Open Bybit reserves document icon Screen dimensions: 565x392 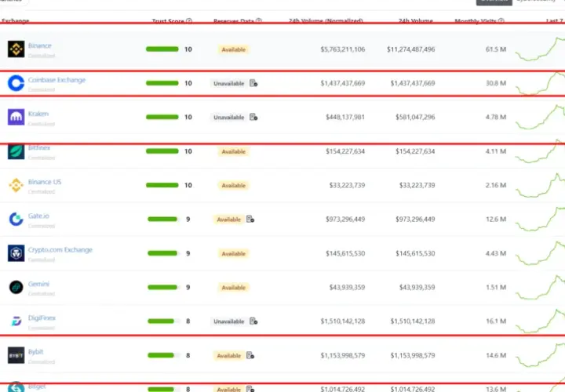250,355
